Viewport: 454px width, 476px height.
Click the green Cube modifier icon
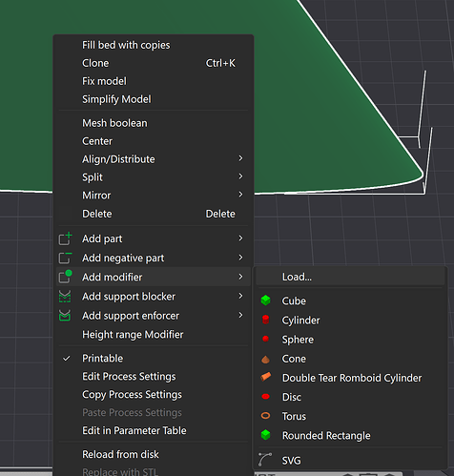coord(265,300)
